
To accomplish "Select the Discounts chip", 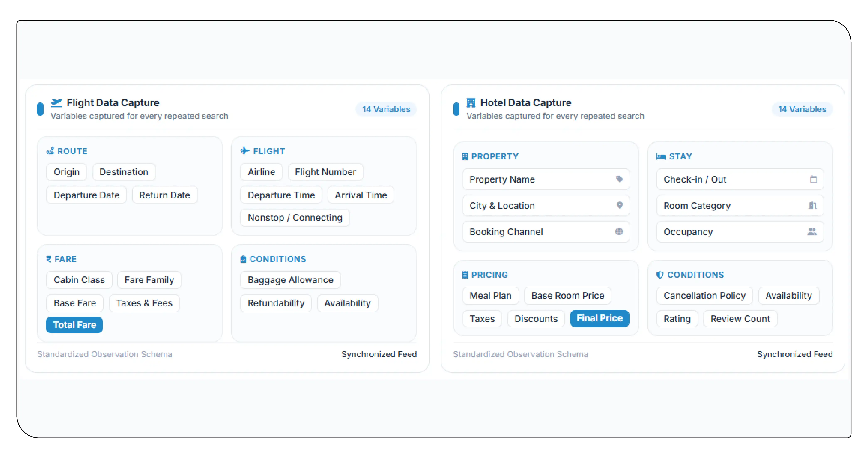I will click(x=536, y=318).
